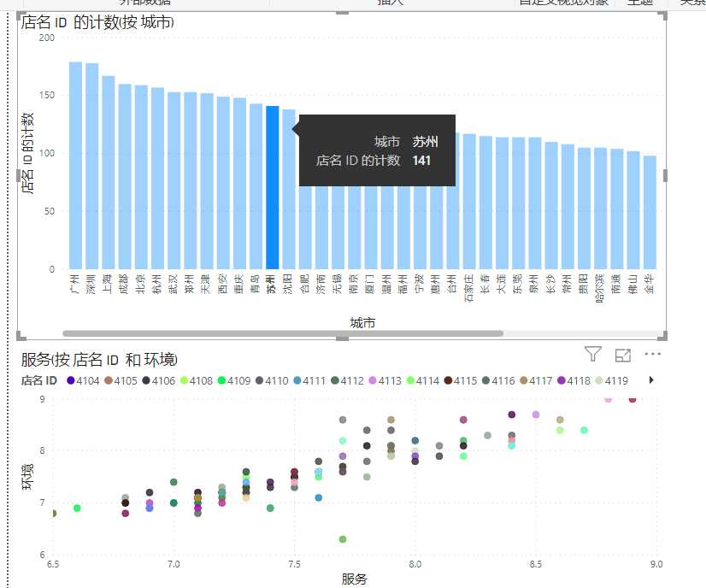Click the 西安 axis label
Viewport: 706px width, 588px height.
pyautogui.click(x=223, y=284)
